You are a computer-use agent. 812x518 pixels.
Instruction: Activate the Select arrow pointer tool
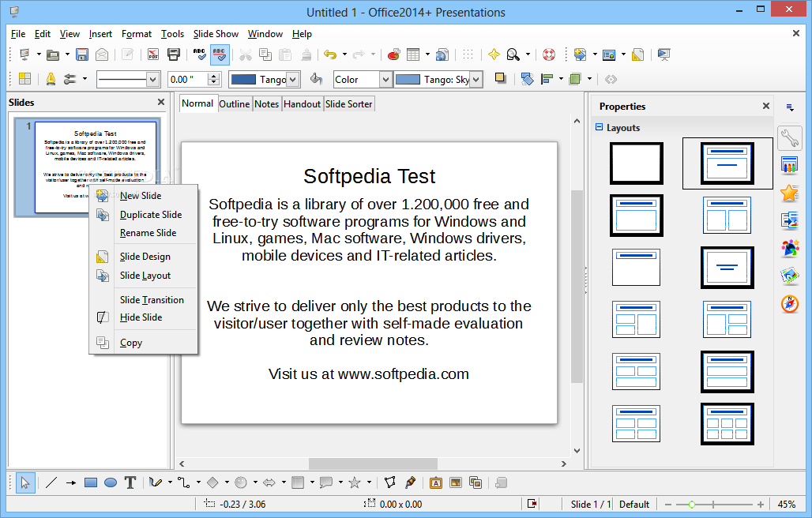pyautogui.click(x=25, y=482)
